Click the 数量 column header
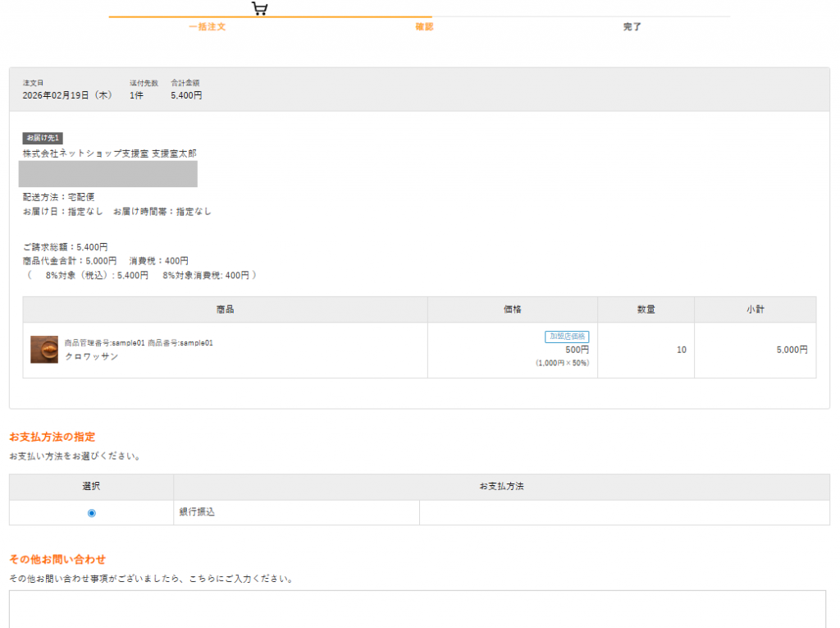 (x=646, y=309)
